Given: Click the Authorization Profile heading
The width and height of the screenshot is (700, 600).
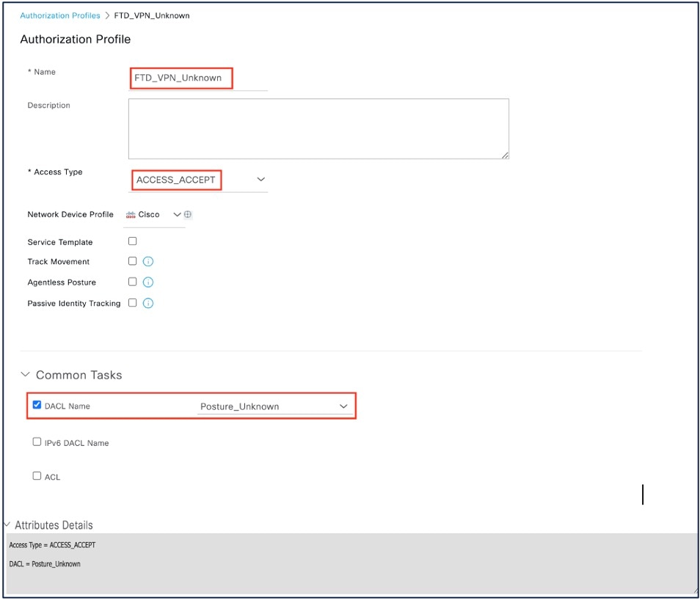Looking at the screenshot, I should [x=76, y=40].
